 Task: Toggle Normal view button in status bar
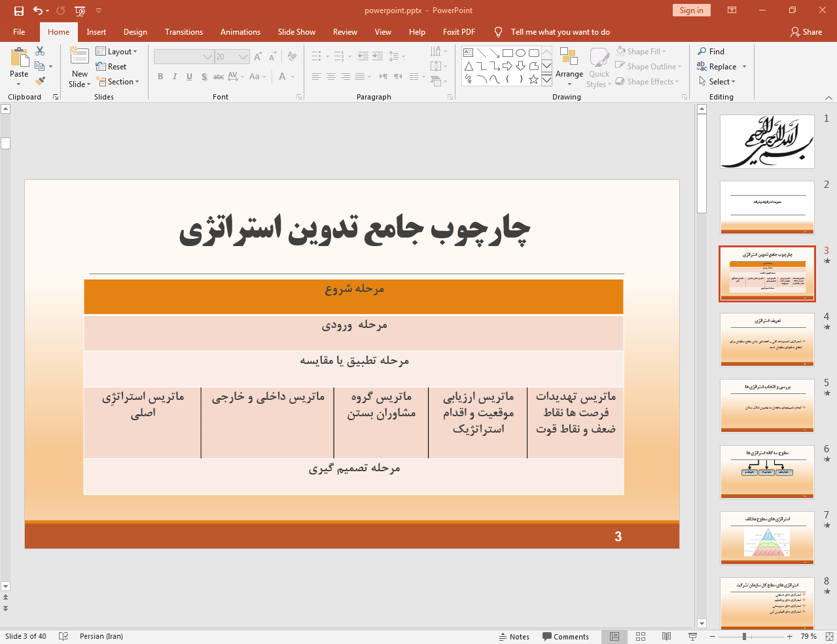[614, 637]
